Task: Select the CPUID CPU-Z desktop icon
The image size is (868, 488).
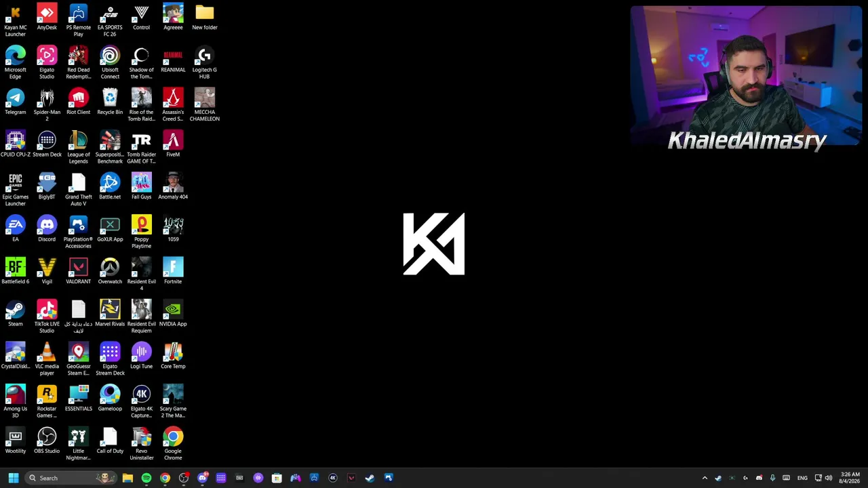Action: click(15, 144)
